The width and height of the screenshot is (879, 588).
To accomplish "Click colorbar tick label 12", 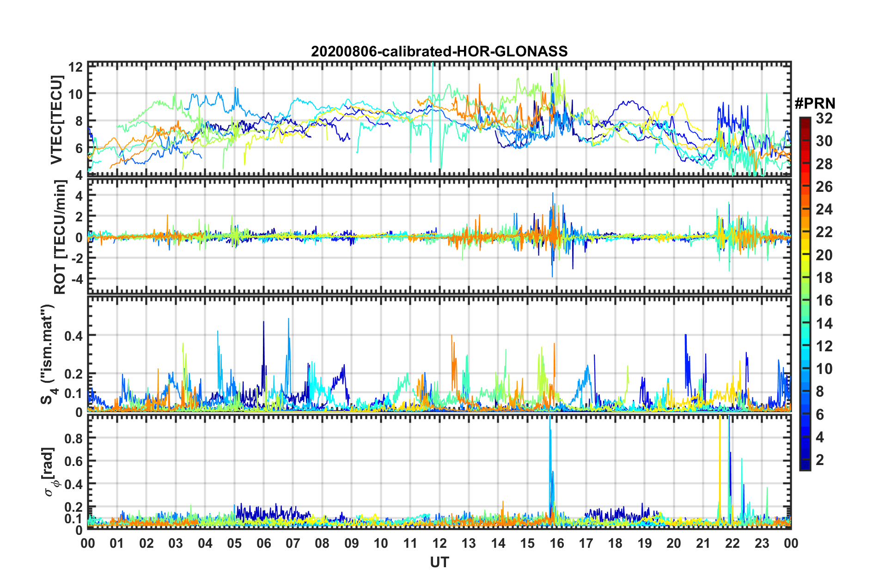I will 824,346.
